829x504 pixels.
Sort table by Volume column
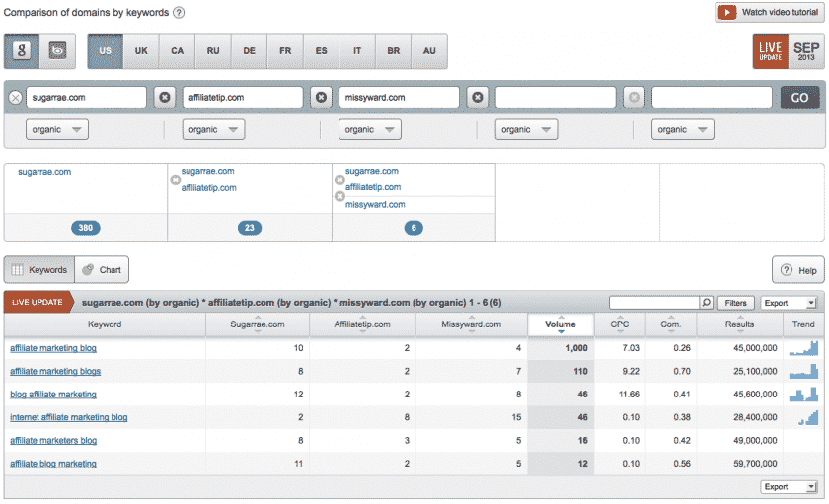point(561,324)
